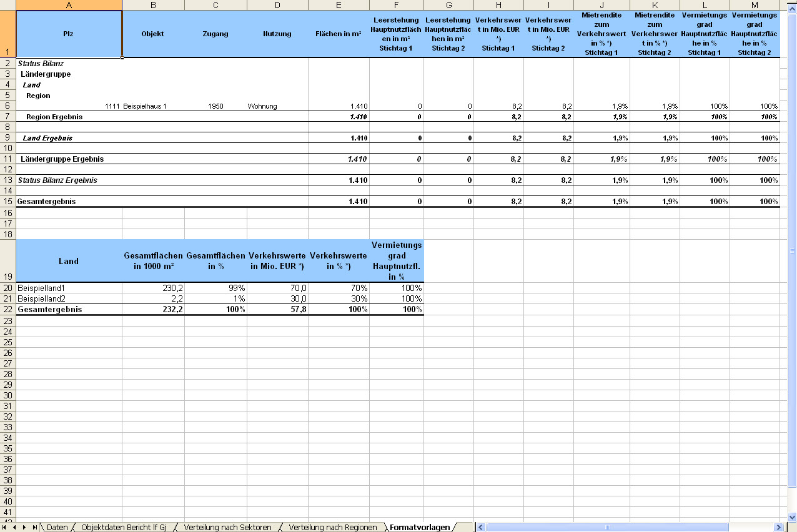The height and width of the screenshot is (532, 797).
Task: Click the Plz header cell
Action: (x=69, y=34)
